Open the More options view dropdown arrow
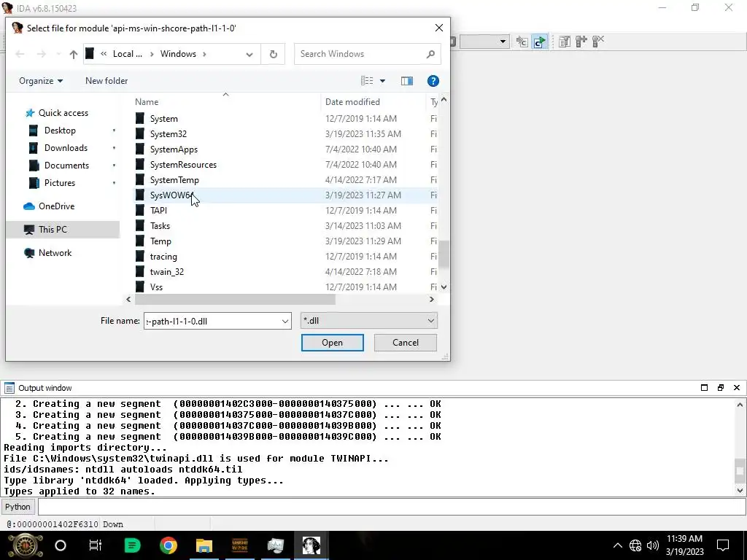The width and height of the screenshot is (747, 560). point(382,81)
